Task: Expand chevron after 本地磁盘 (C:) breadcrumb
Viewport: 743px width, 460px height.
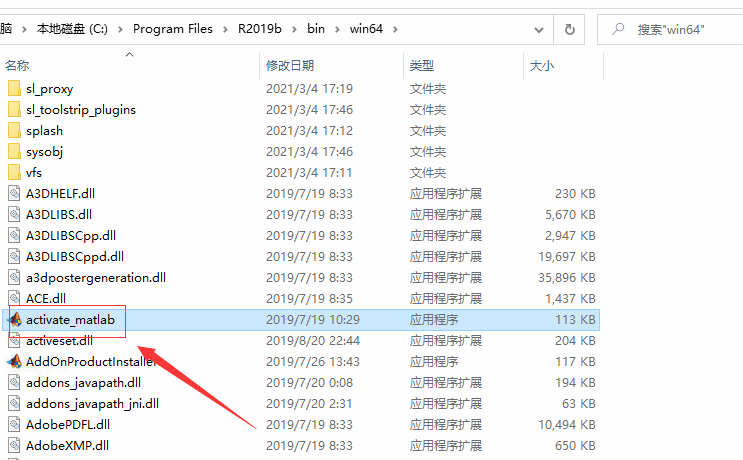Action: 120,29
